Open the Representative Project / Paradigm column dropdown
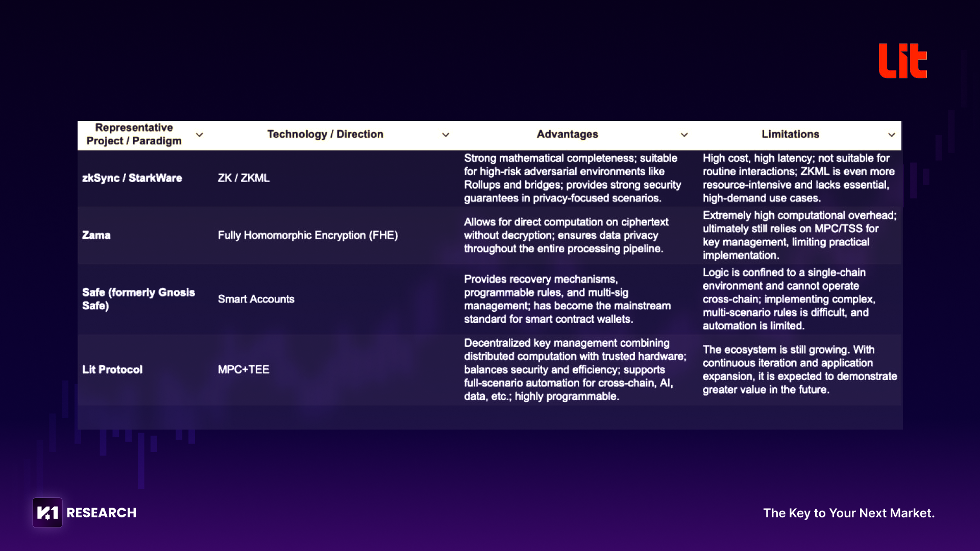The width and height of the screenshot is (980, 551). (x=200, y=135)
